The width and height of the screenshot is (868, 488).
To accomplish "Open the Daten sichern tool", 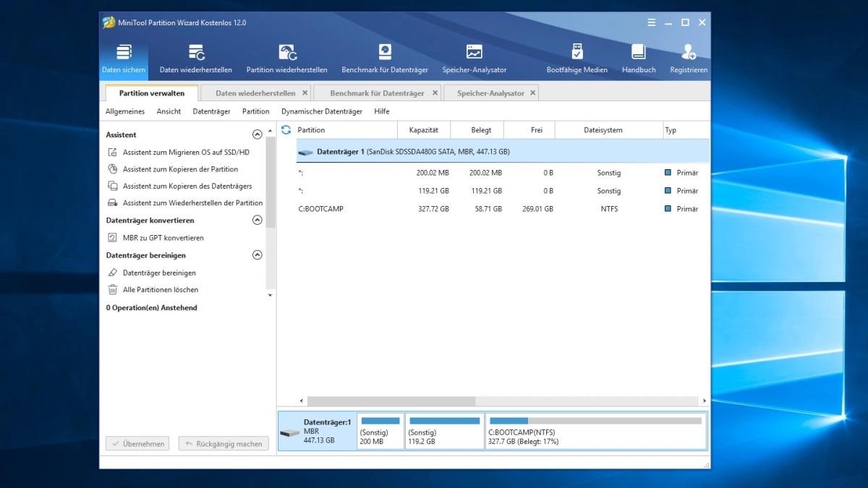I will point(124,59).
